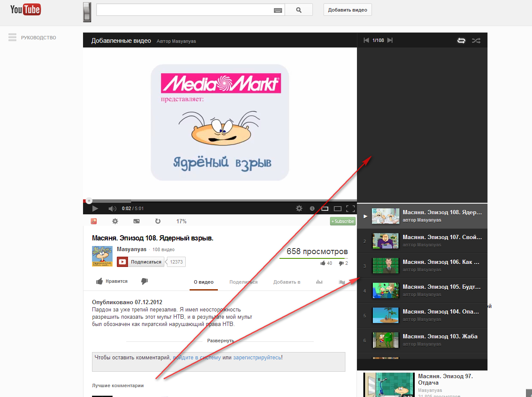The height and width of the screenshot is (397, 532).
Task: Flip the light switch icon beside search
Action: click(x=87, y=12)
